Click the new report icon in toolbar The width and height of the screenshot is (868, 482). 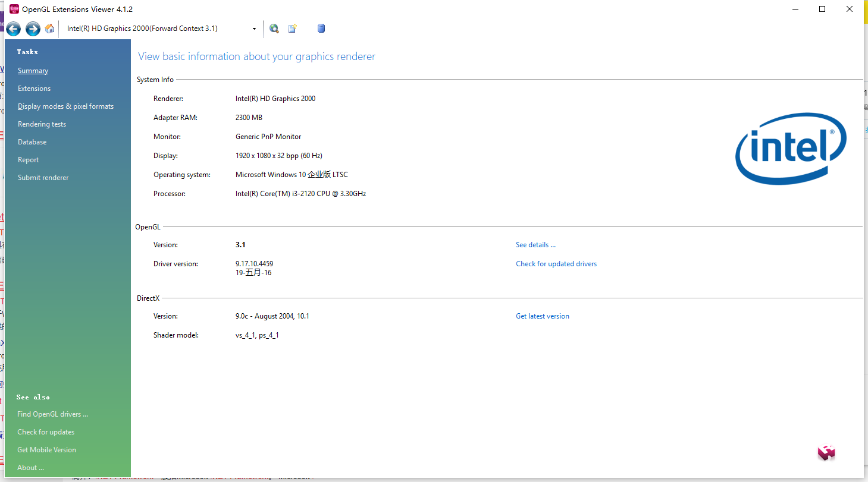(292, 28)
